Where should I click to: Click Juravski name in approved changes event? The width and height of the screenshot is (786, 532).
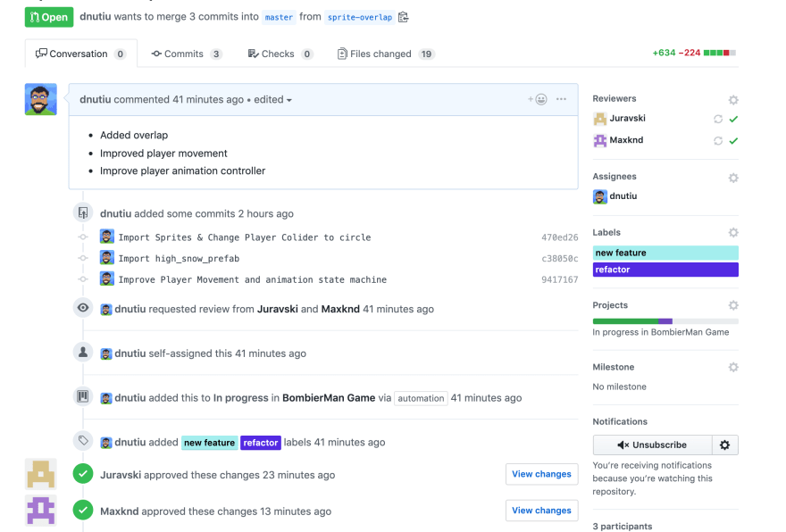(121, 475)
